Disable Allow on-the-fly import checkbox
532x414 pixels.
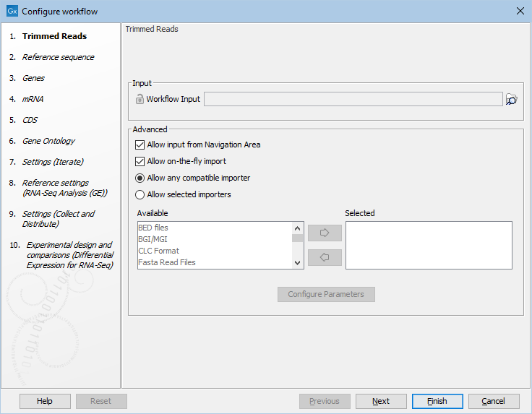coord(140,161)
